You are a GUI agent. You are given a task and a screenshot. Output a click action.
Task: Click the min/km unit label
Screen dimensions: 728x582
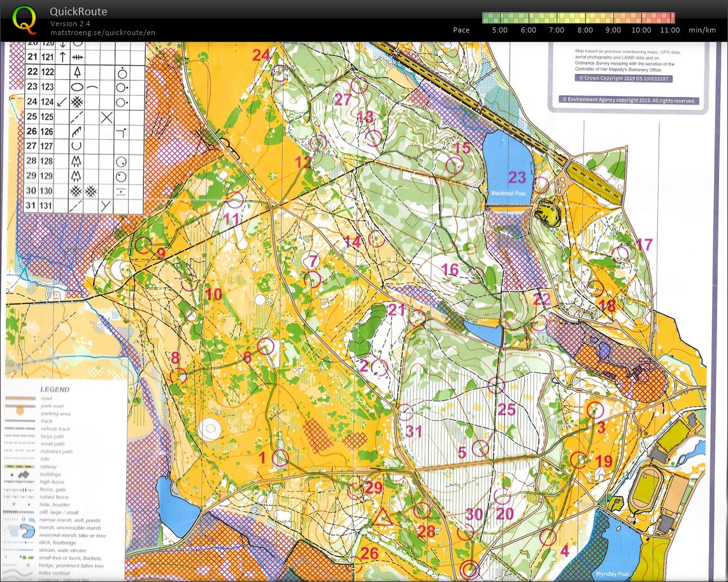[702, 30]
